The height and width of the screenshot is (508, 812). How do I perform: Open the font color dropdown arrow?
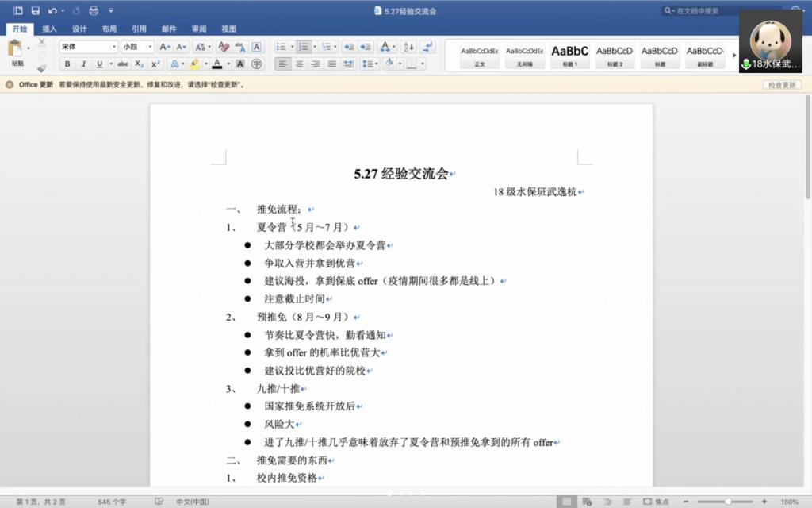click(x=228, y=63)
